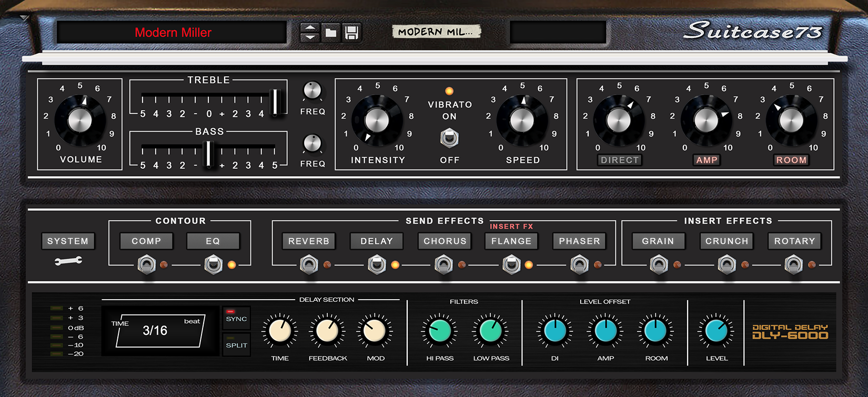Toggle the CHORUS enable switch
This screenshot has height=397, width=868.
point(443,264)
